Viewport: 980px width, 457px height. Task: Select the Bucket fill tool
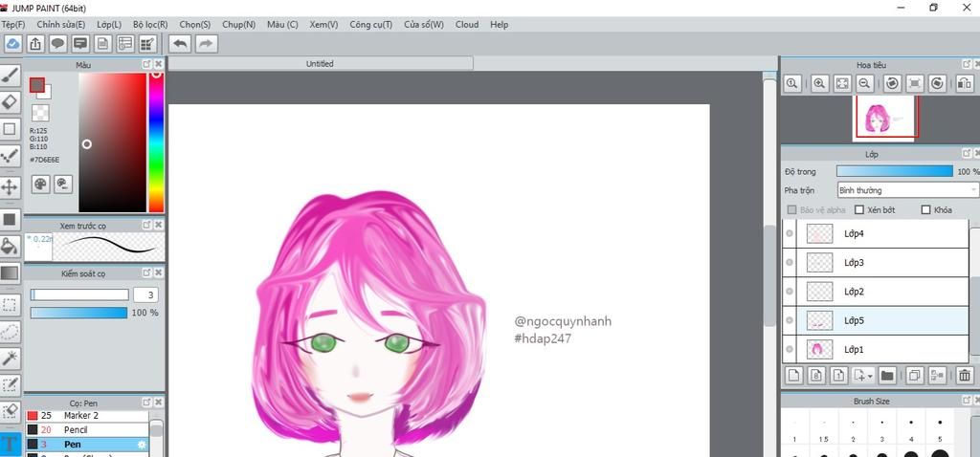click(x=10, y=246)
